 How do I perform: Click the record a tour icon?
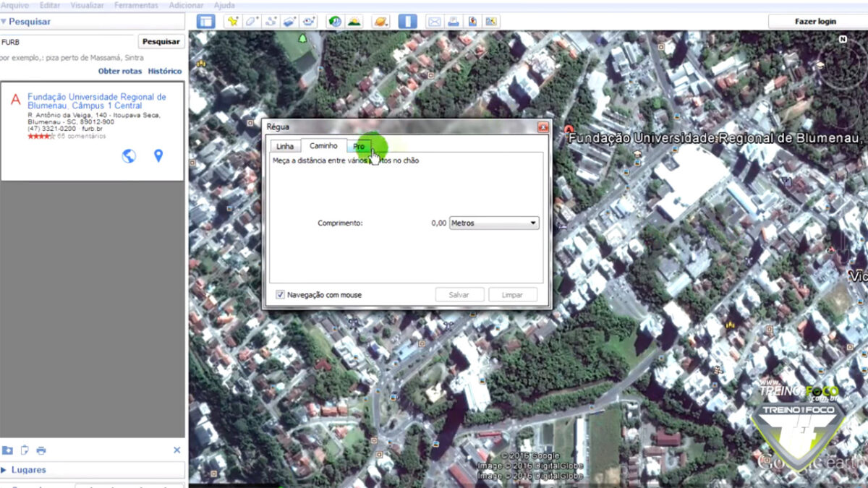coord(310,22)
